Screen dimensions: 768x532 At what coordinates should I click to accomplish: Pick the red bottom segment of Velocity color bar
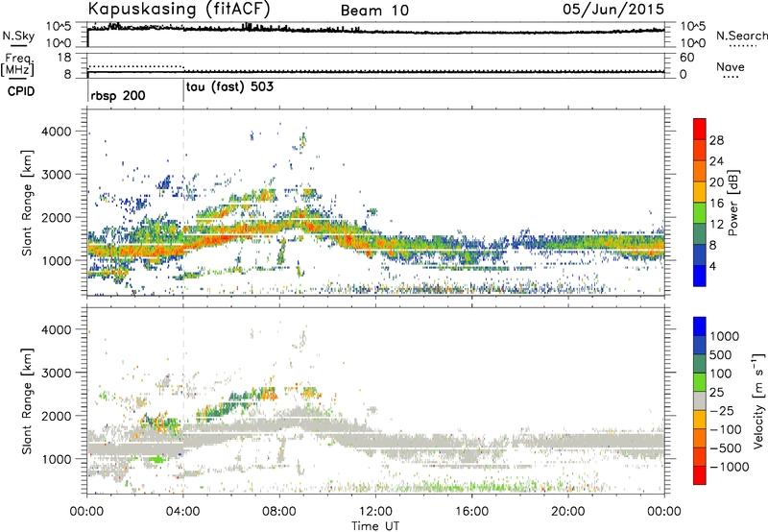click(x=700, y=475)
